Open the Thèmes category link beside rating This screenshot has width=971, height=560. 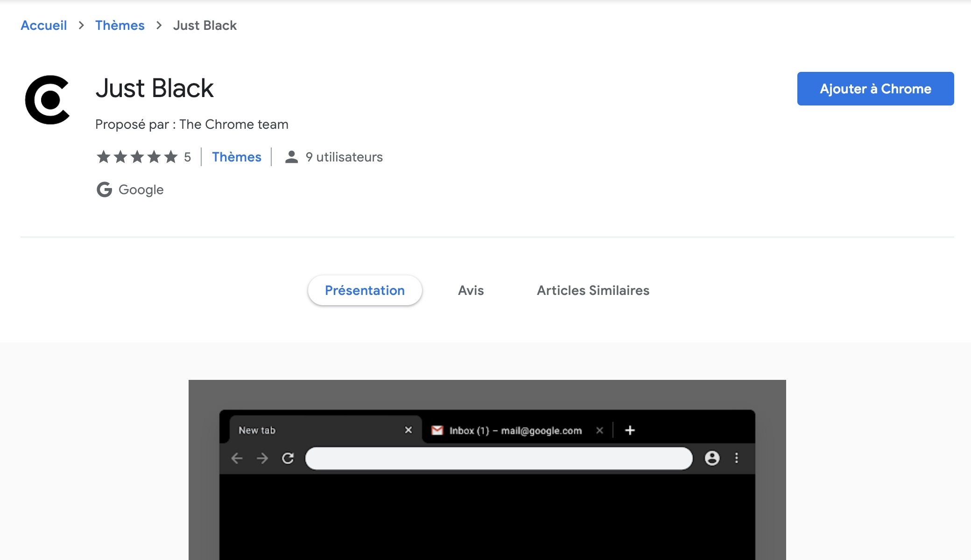click(x=237, y=157)
